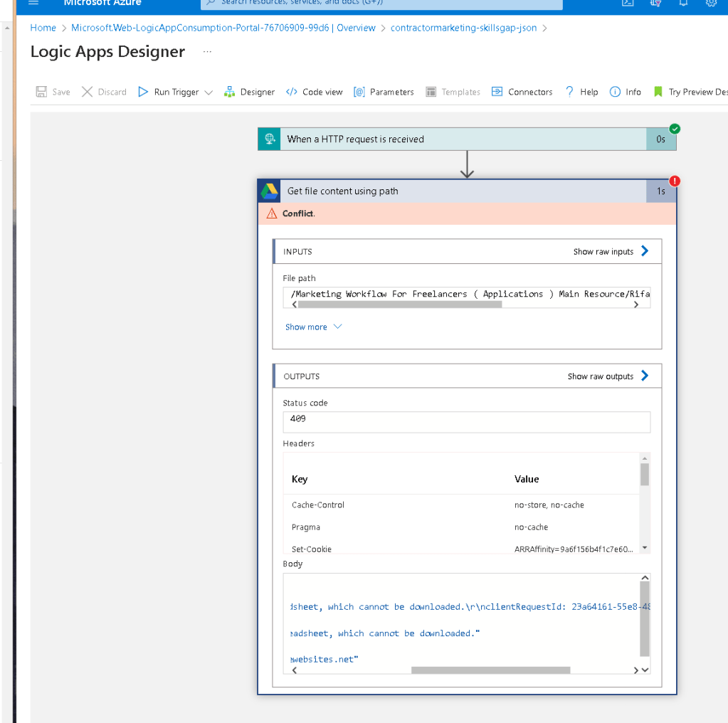Click the Body scroll up arrow
The width and height of the screenshot is (728, 723).
tap(645, 578)
